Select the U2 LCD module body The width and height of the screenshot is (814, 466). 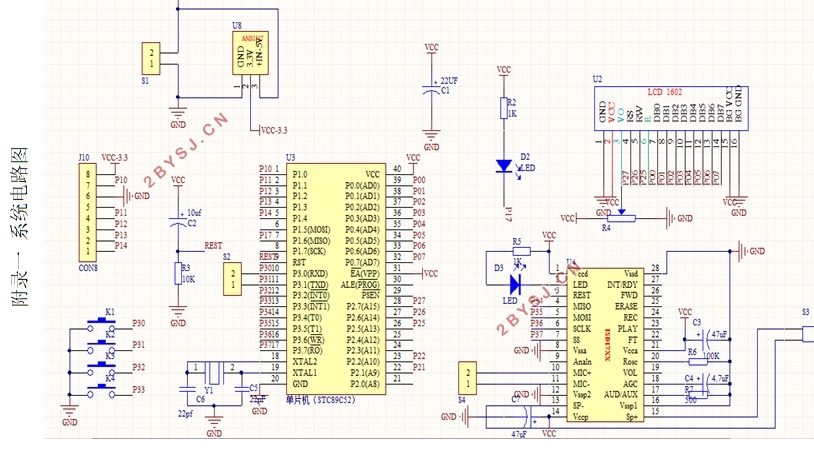[671, 108]
